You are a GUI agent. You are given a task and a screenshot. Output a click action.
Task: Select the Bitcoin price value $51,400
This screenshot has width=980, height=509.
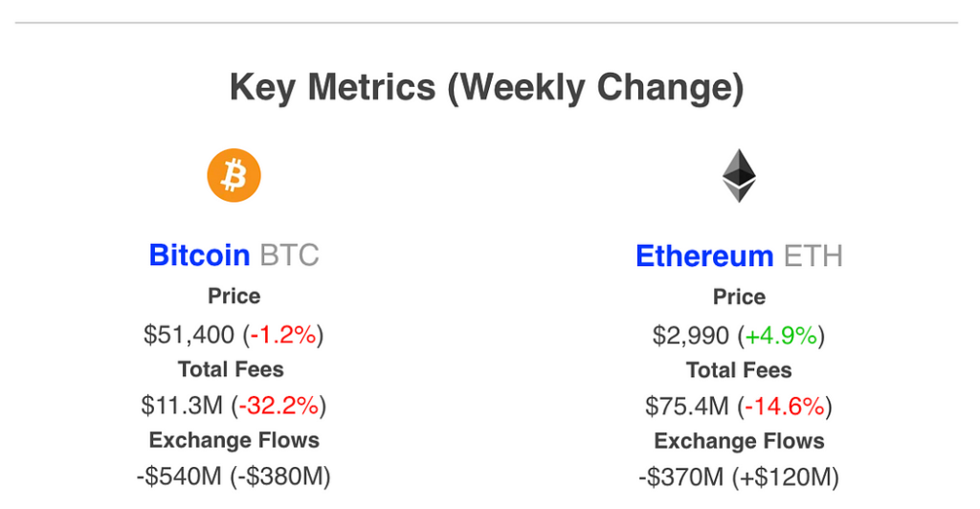point(189,335)
